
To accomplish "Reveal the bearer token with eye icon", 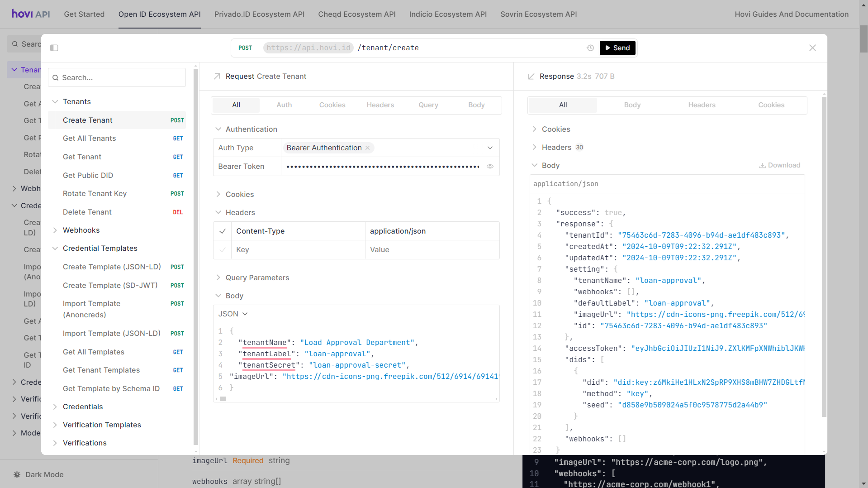I will 490,167.
